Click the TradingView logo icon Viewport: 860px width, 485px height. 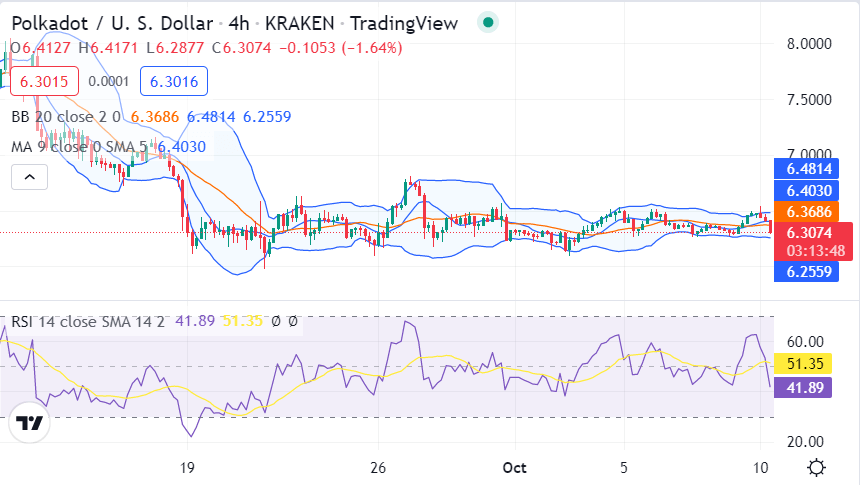pyautogui.click(x=29, y=422)
